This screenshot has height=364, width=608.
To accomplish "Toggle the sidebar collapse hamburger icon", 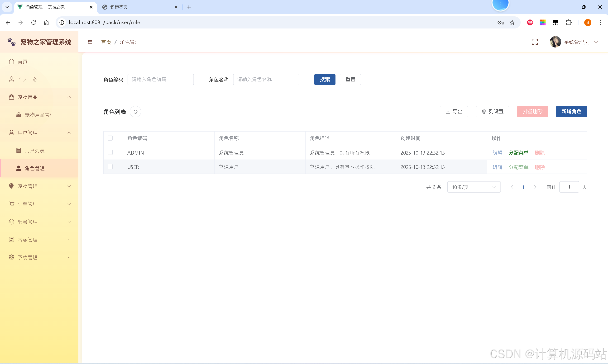I will pyautogui.click(x=90, y=42).
